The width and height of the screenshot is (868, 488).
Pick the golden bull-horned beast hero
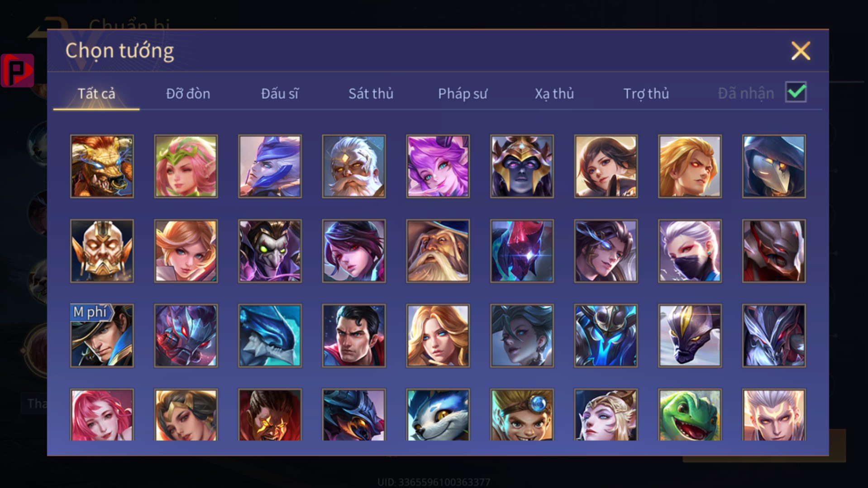[102, 166]
